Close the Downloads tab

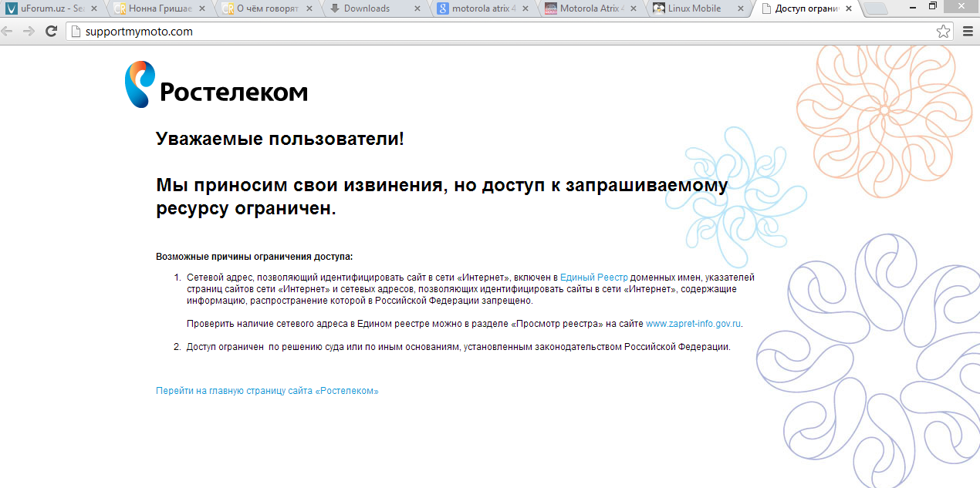pyautogui.click(x=417, y=9)
